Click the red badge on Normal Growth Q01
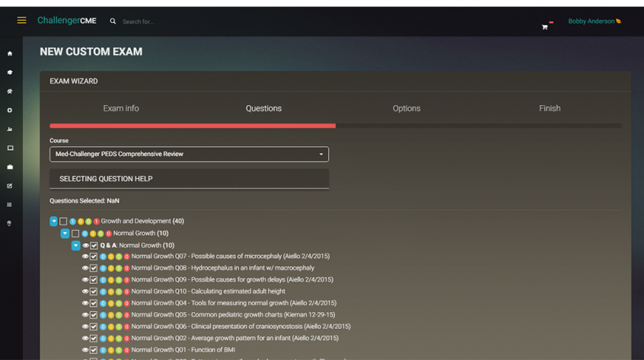The image size is (644, 360). click(127, 350)
